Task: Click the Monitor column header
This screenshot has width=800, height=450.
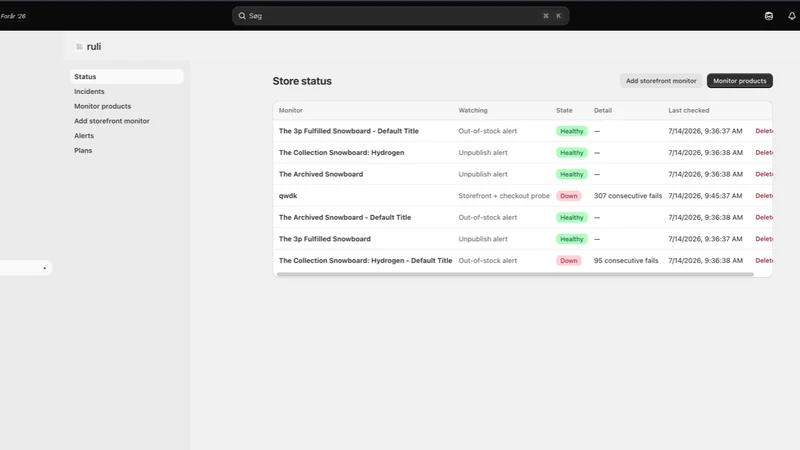Action: [290, 110]
